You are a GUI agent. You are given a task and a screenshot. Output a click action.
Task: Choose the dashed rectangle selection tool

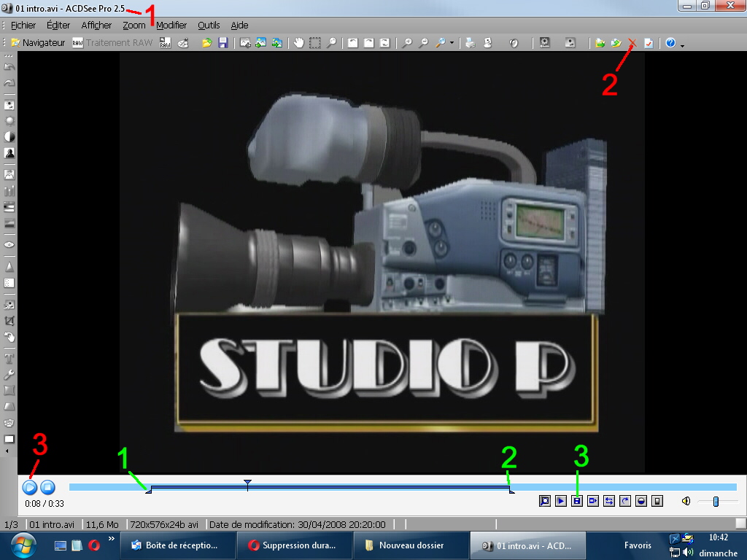tap(315, 43)
